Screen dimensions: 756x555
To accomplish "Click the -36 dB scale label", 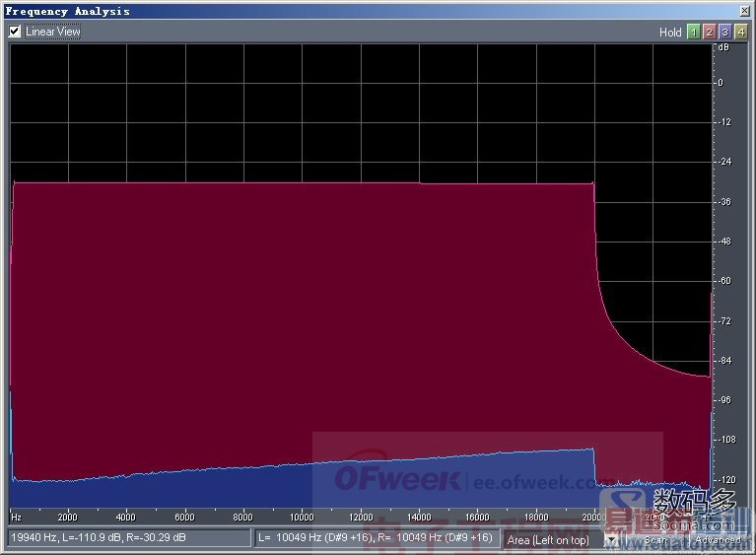I will point(724,201).
